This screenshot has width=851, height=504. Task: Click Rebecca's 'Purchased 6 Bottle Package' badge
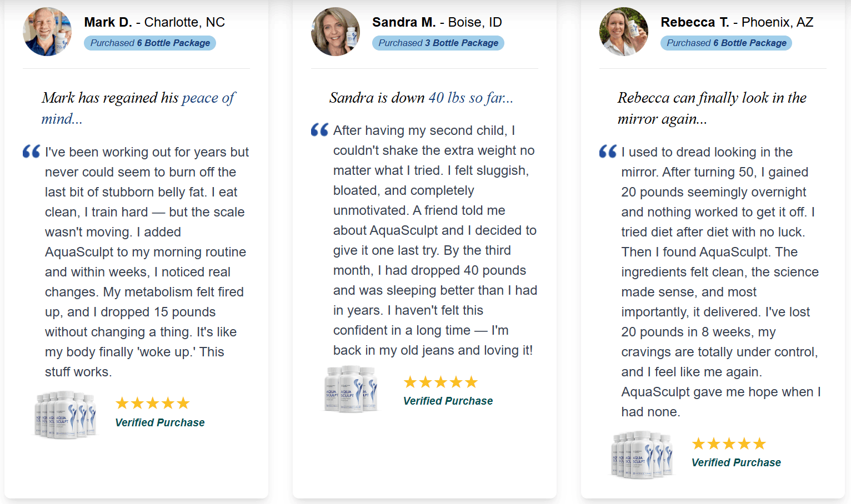[726, 43]
